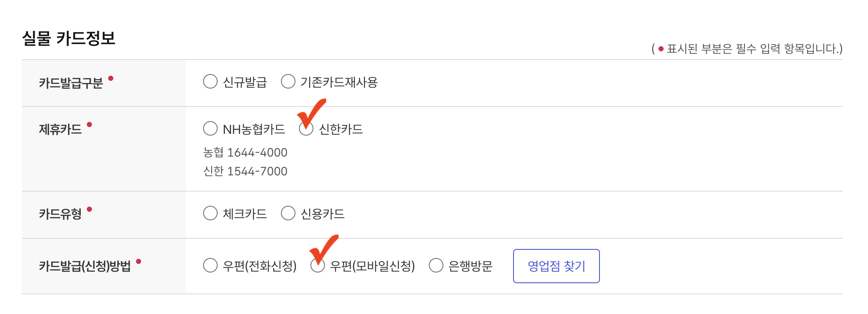Select the 은행방문 radio button
The height and width of the screenshot is (314, 868).
coord(436,265)
